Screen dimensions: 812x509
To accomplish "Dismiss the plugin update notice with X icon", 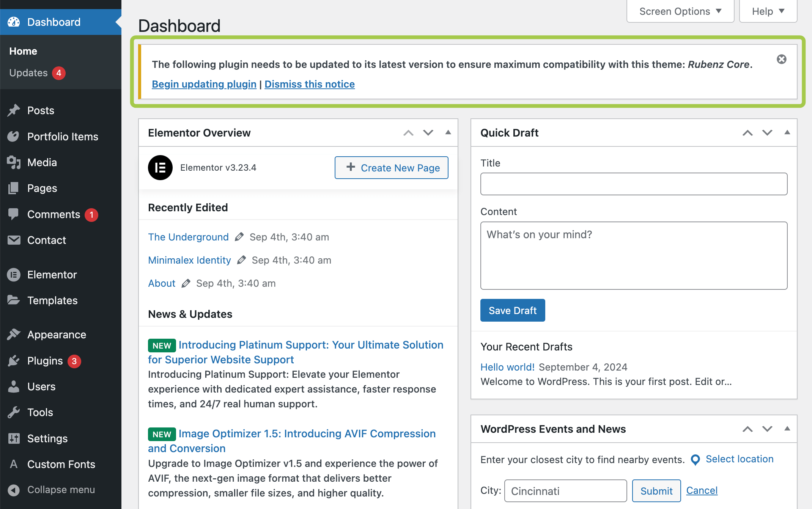I will coord(781,59).
